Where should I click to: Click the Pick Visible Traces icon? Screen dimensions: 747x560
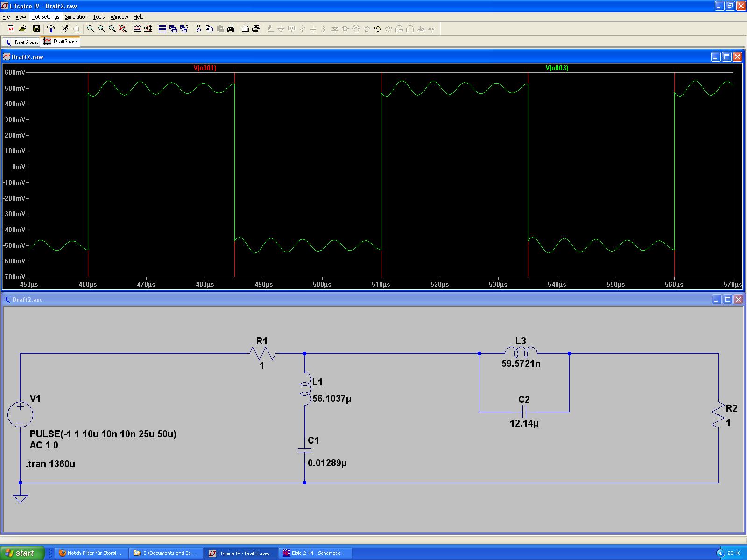[137, 29]
